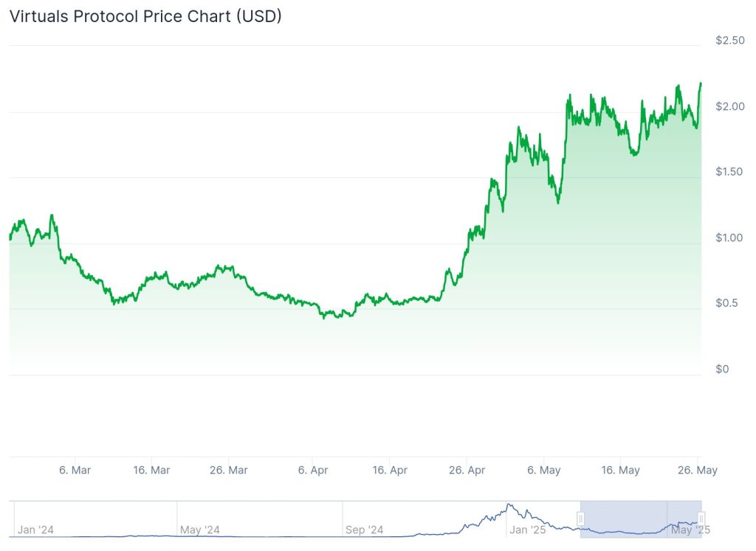Click the Jan '24 label in navigator
This screenshot has width=756, height=551.
(x=35, y=530)
